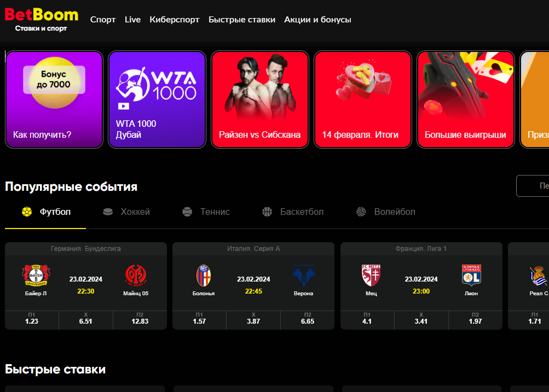Select draw odds 3.87
Screen dimensions: 549x392
[x=253, y=320]
